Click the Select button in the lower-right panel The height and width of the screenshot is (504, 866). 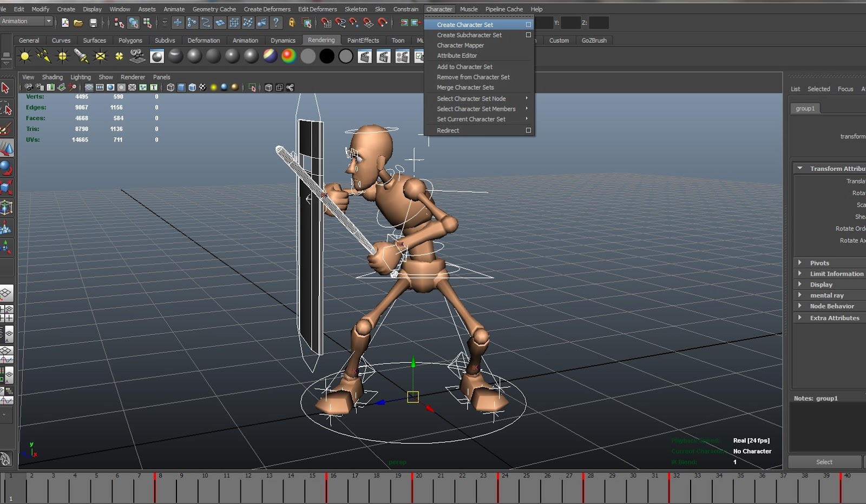click(x=824, y=462)
